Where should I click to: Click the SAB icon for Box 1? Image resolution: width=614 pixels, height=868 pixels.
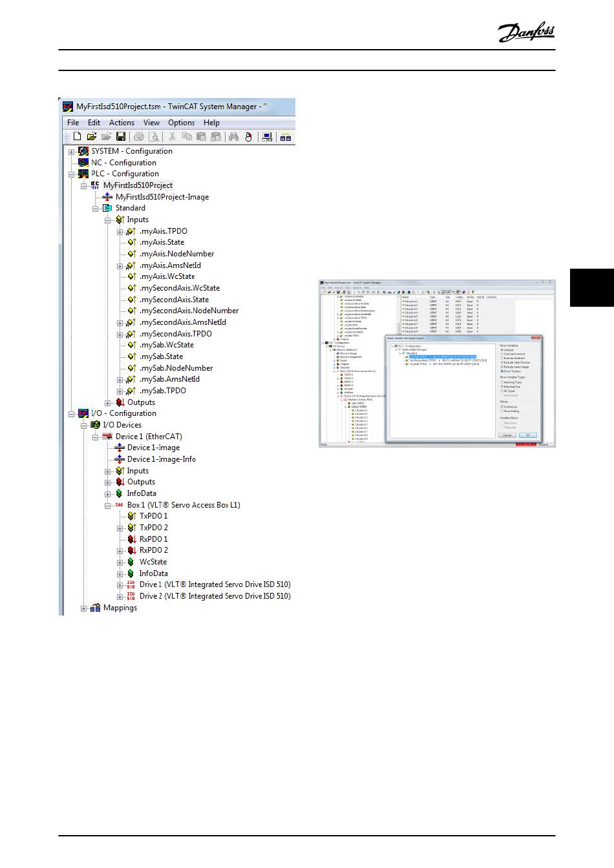pyautogui.click(x=119, y=505)
